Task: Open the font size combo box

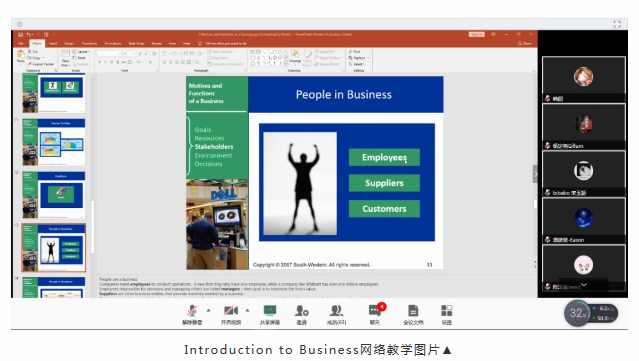Action: 129,54
